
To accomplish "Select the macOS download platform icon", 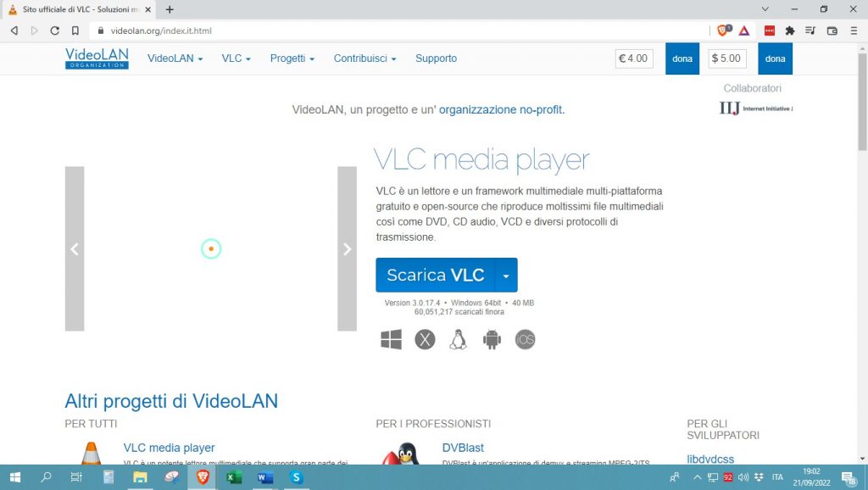I will pos(424,339).
